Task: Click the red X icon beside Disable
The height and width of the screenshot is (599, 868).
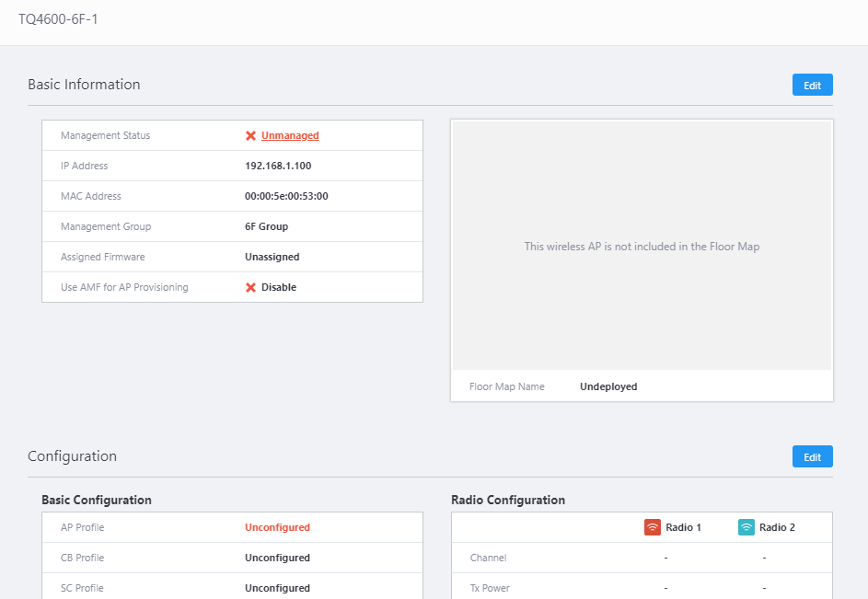Action: coord(250,287)
